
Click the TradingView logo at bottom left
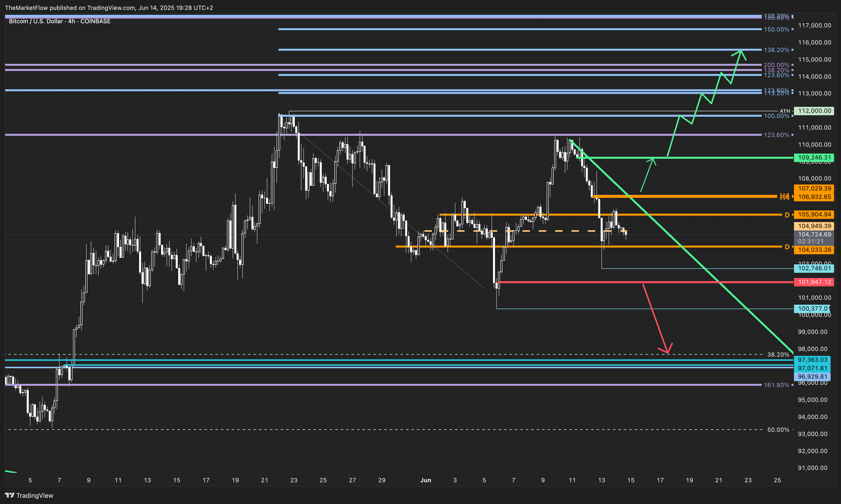29,496
